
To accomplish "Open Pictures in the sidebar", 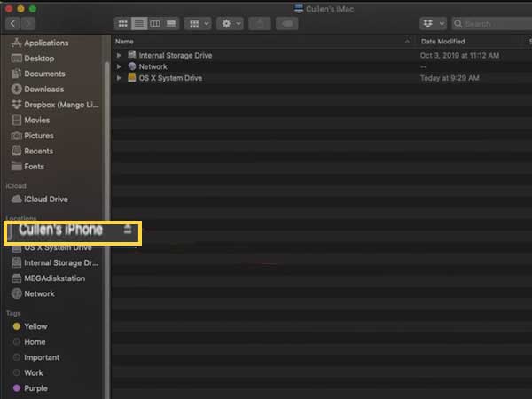I will pos(33,136).
